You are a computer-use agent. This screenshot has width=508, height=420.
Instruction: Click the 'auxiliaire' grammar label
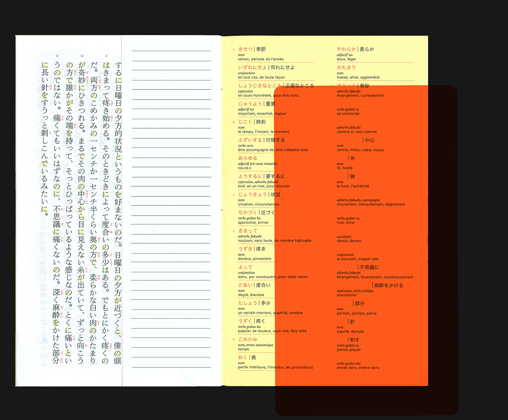344,237
